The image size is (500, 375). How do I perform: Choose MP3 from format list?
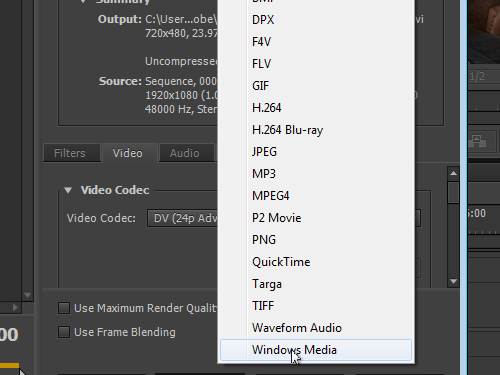[316, 174]
